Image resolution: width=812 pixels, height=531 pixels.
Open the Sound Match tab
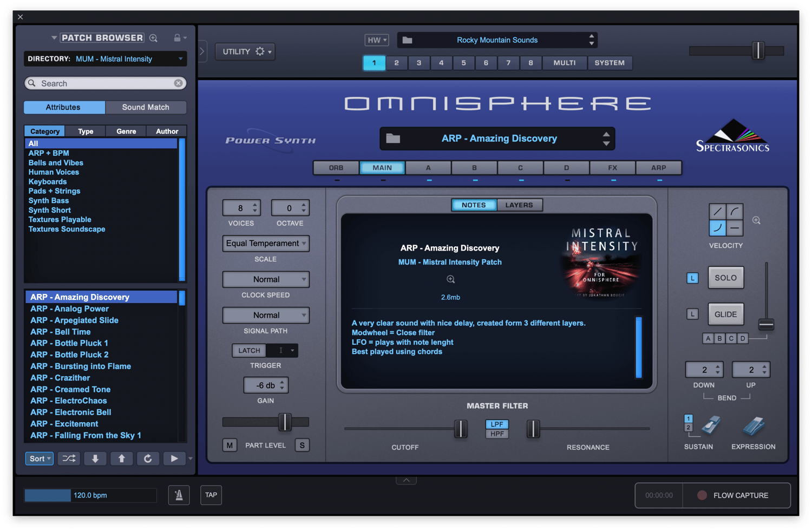point(146,107)
